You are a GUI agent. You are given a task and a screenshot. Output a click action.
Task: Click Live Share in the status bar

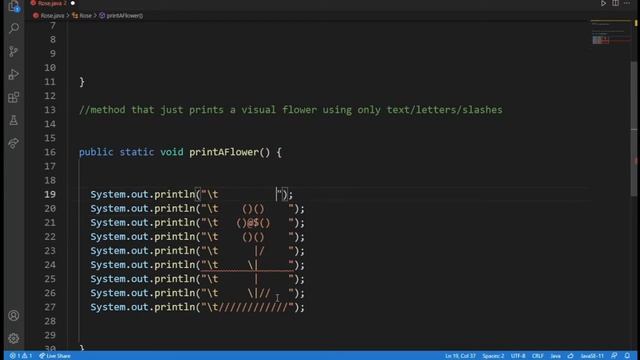(55, 356)
